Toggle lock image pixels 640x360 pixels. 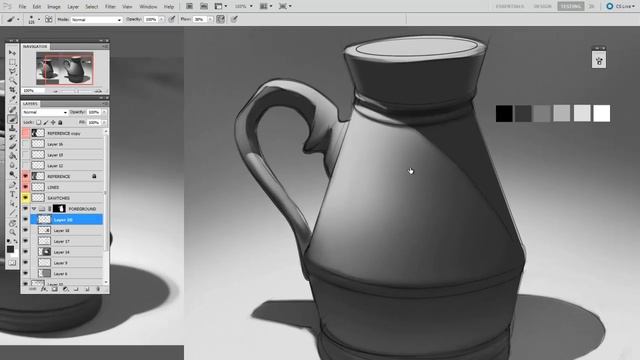(46, 122)
